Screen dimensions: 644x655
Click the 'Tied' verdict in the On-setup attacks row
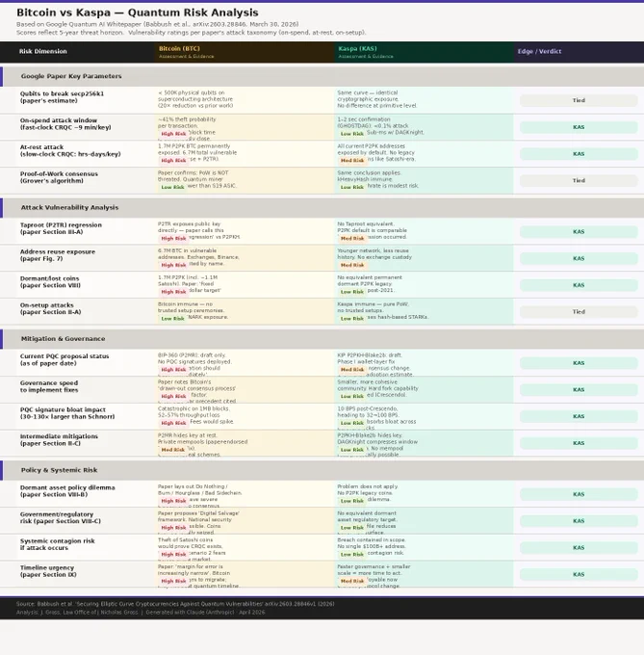(x=579, y=312)
